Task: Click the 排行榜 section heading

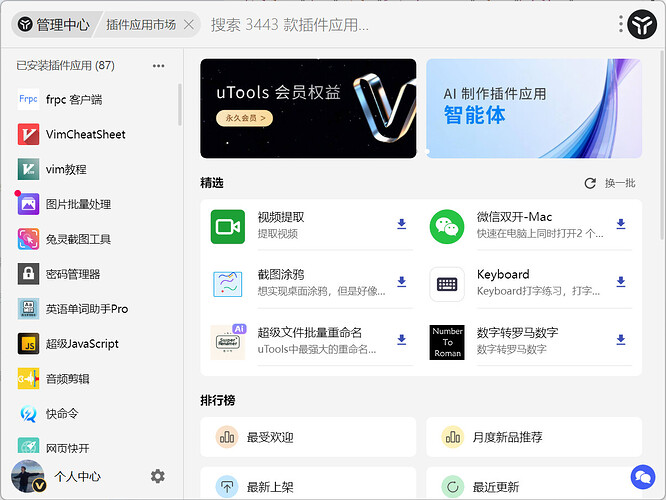Action: 217,400
